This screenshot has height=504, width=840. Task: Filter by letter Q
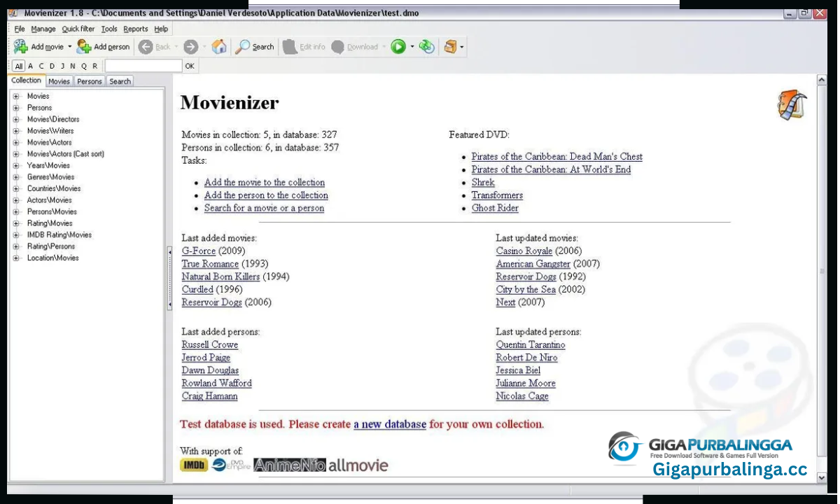(x=84, y=66)
